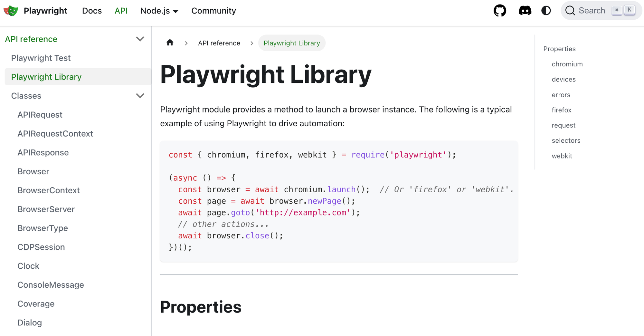Open the Browser class page

point(33,171)
